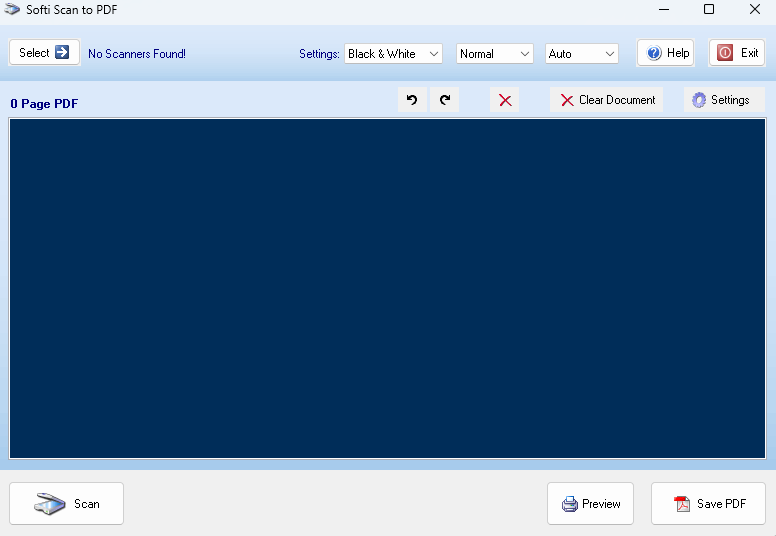The width and height of the screenshot is (776, 536).
Task: Click the Select scanner button
Action: [44, 53]
